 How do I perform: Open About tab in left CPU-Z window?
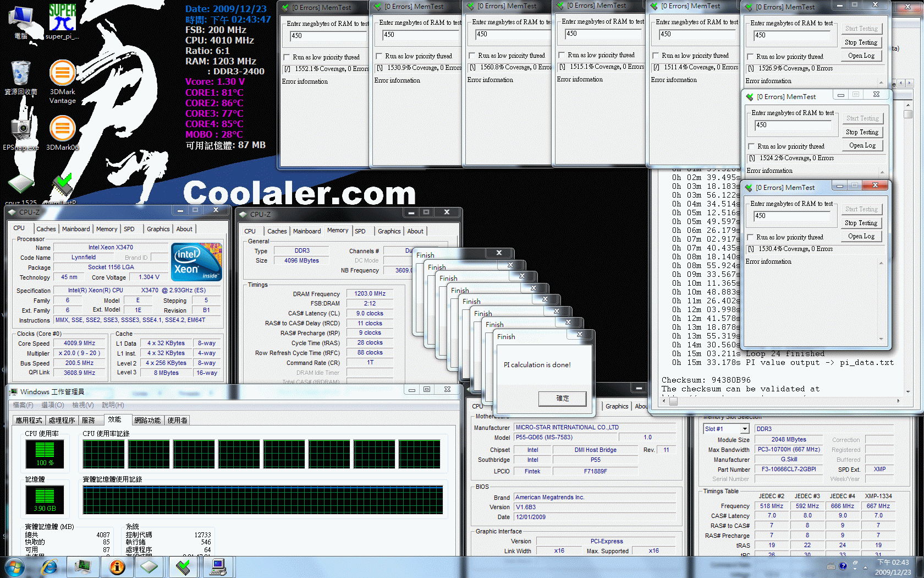pos(184,229)
